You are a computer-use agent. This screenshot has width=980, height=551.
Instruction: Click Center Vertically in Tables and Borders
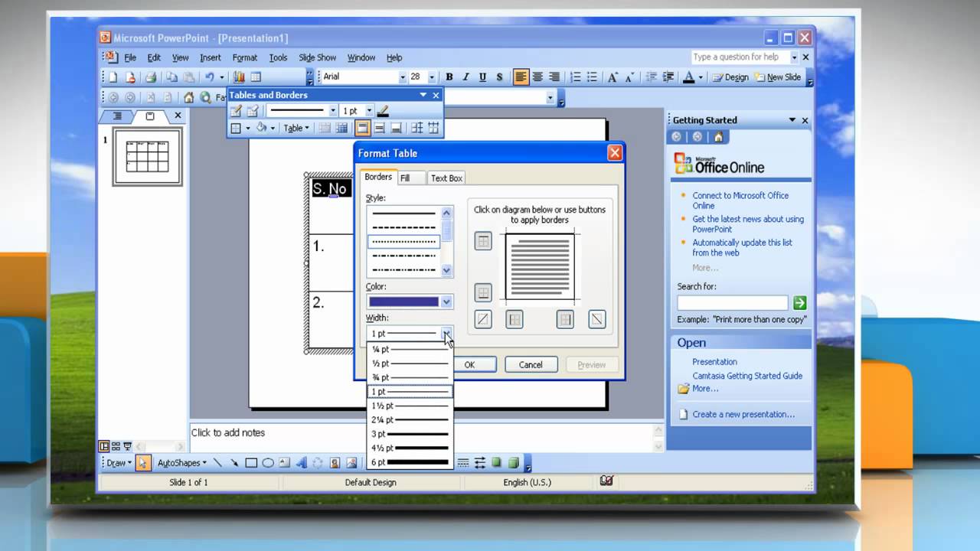point(379,129)
